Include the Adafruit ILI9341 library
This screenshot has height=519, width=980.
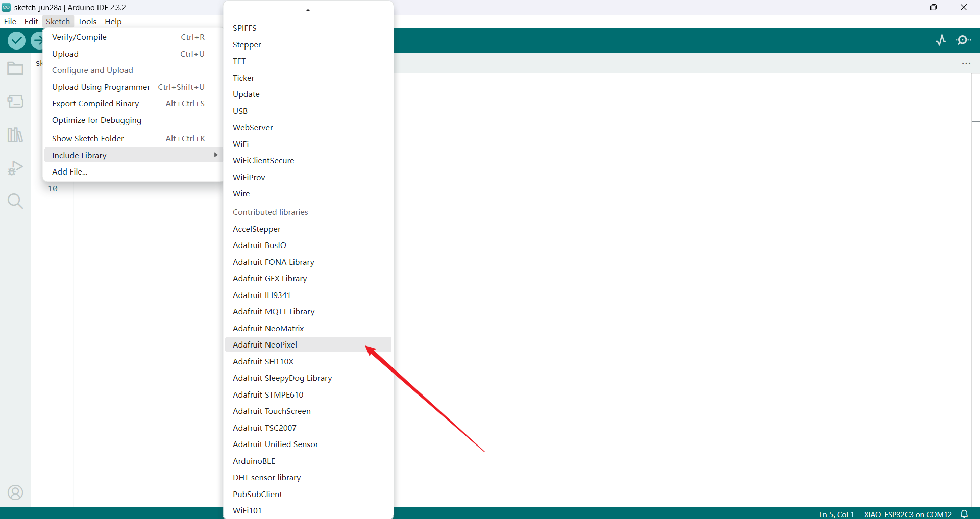(308, 295)
